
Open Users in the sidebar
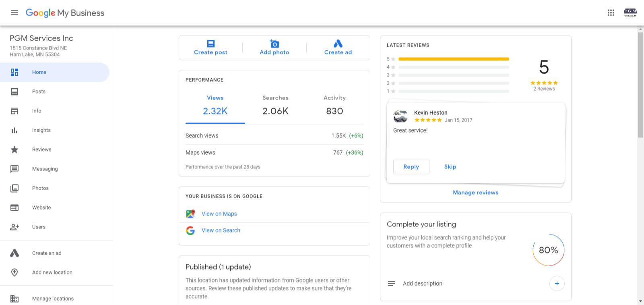click(x=39, y=227)
